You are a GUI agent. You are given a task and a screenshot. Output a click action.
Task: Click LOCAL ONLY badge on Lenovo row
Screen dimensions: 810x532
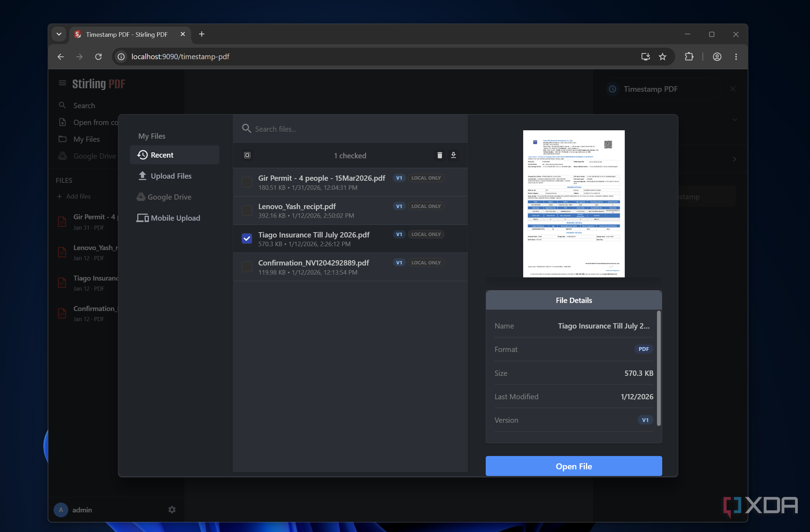(x=426, y=206)
